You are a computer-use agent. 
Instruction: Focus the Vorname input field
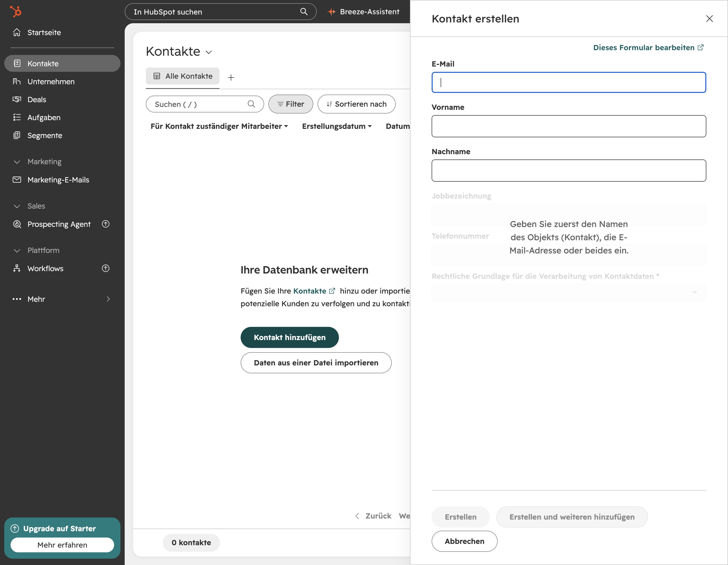(x=569, y=126)
